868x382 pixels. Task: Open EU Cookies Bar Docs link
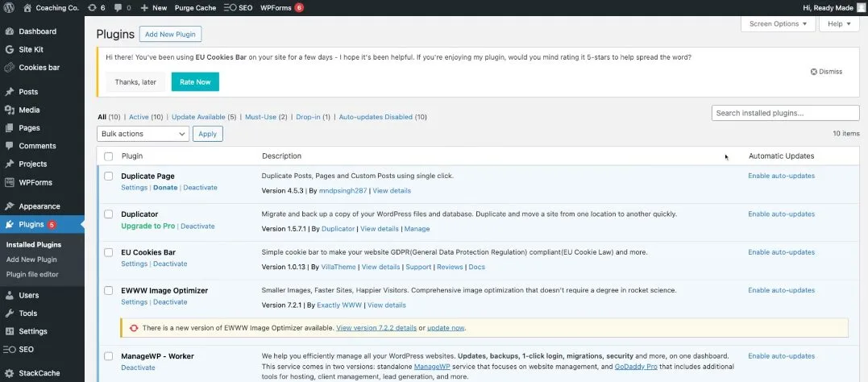pos(476,267)
